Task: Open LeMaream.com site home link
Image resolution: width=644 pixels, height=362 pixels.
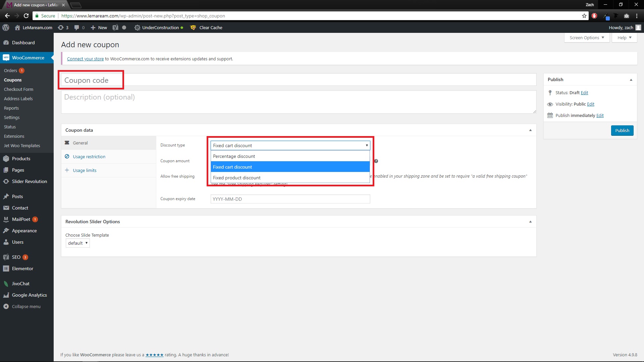Action: (34, 27)
